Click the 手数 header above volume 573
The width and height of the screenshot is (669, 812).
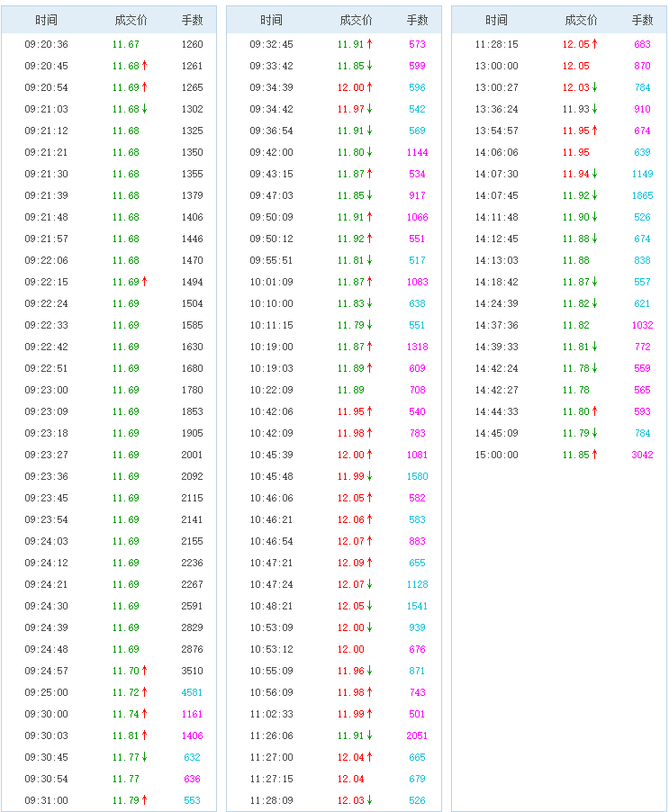tap(418, 20)
